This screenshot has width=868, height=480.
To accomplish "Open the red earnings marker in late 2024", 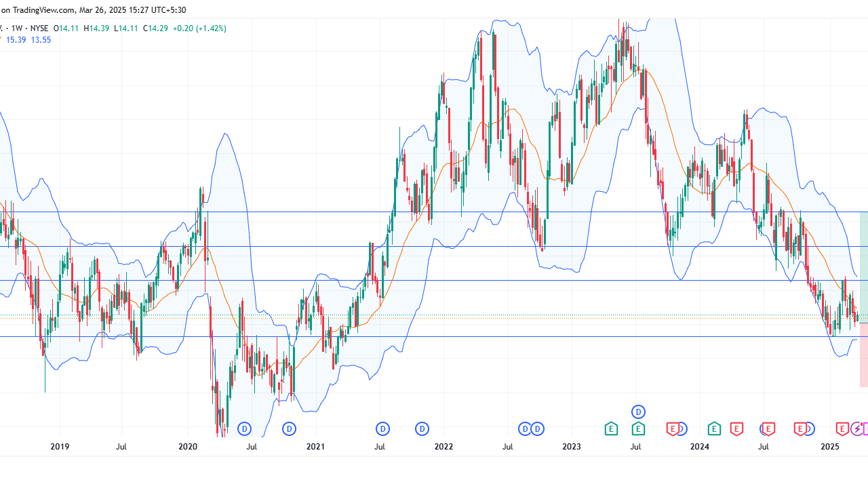I will [800, 428].
